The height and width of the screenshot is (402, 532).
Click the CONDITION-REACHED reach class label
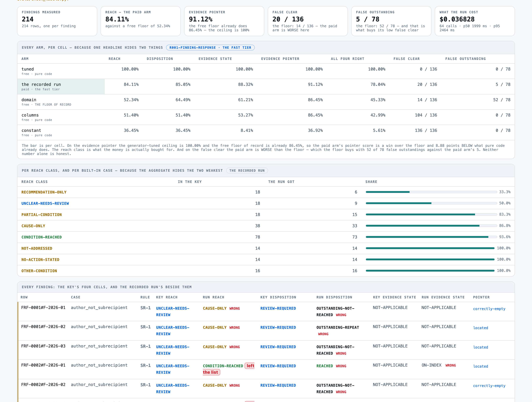(x=41, y=237)
